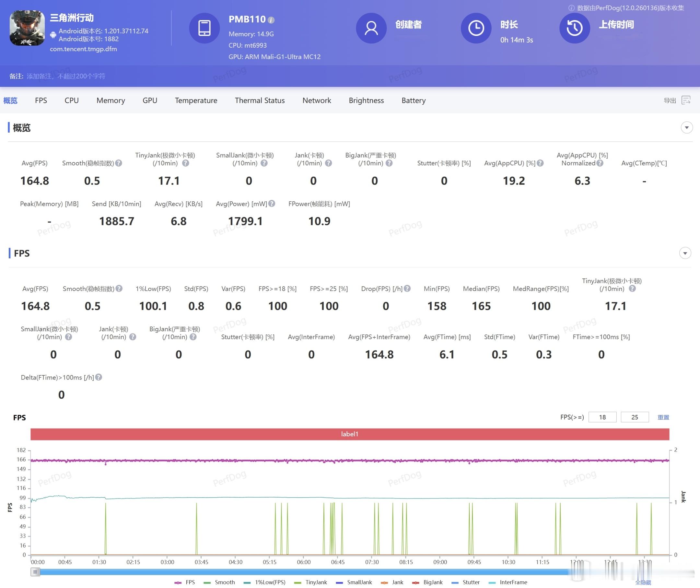Click the info icon next to PMB110
This screenshot has width=700, height=588.
tap(271, 20)
